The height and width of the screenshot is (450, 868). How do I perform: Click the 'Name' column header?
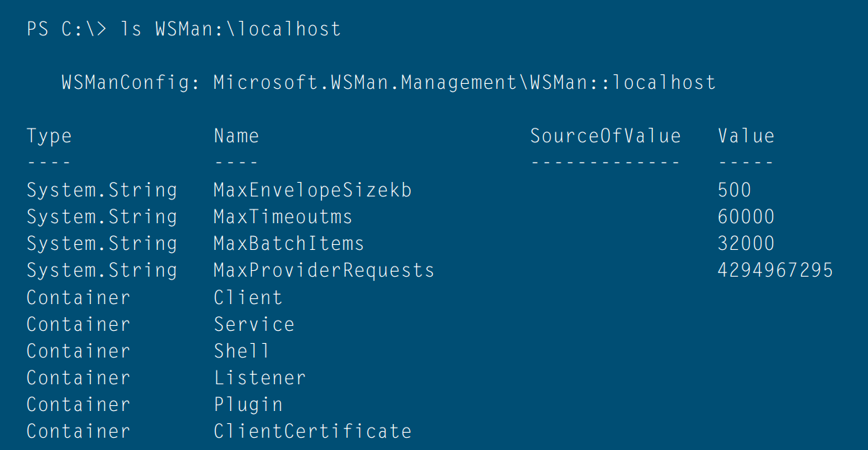(x=236, y=137)
